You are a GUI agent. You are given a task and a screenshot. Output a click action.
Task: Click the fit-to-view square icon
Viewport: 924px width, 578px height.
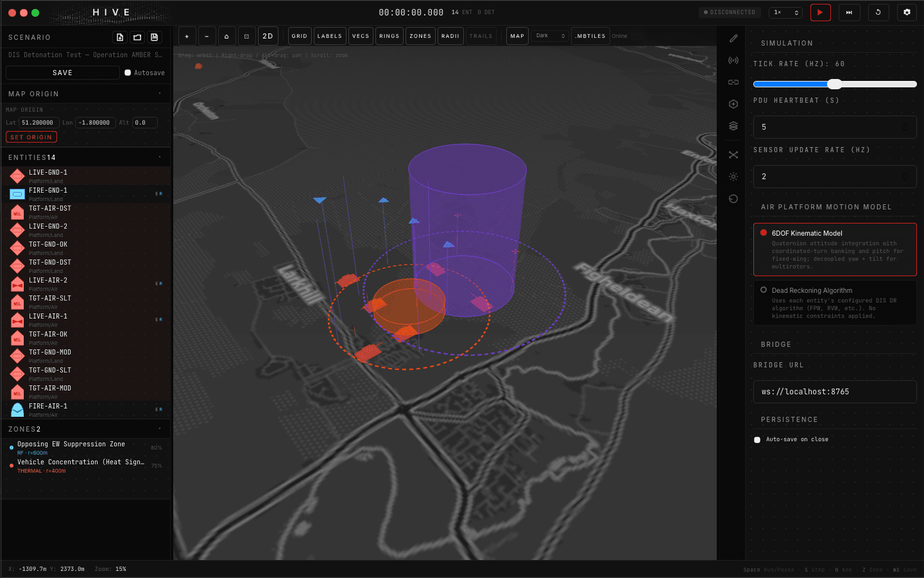[x=246, y=36]
